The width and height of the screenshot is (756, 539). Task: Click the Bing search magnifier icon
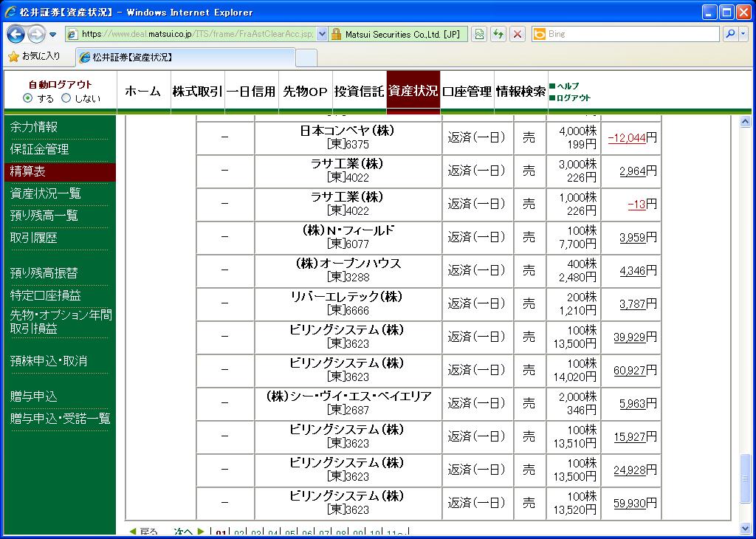(729, 34)
